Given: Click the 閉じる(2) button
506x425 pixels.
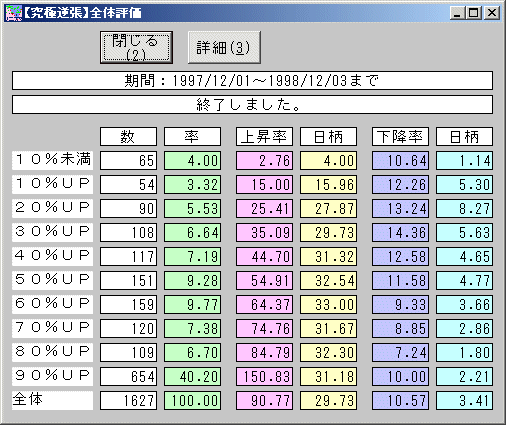Looking at the screenshot, I should coord(136,47).
